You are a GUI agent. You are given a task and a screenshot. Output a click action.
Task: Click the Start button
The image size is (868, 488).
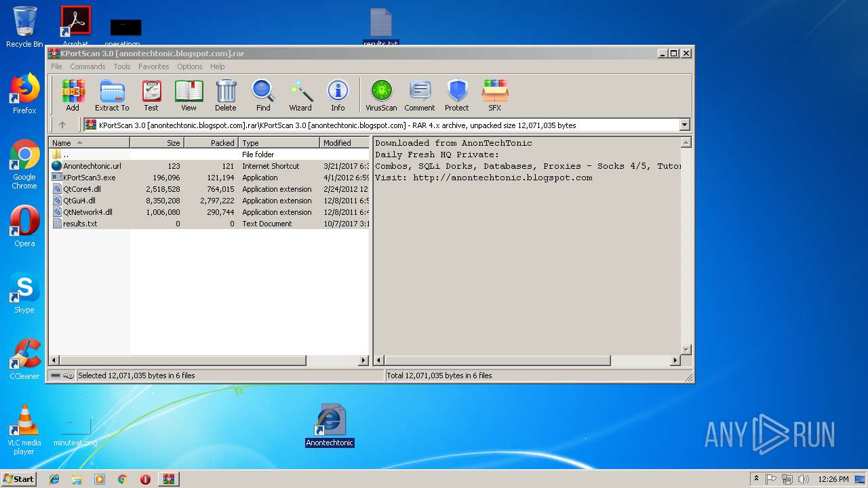[19, 479]
